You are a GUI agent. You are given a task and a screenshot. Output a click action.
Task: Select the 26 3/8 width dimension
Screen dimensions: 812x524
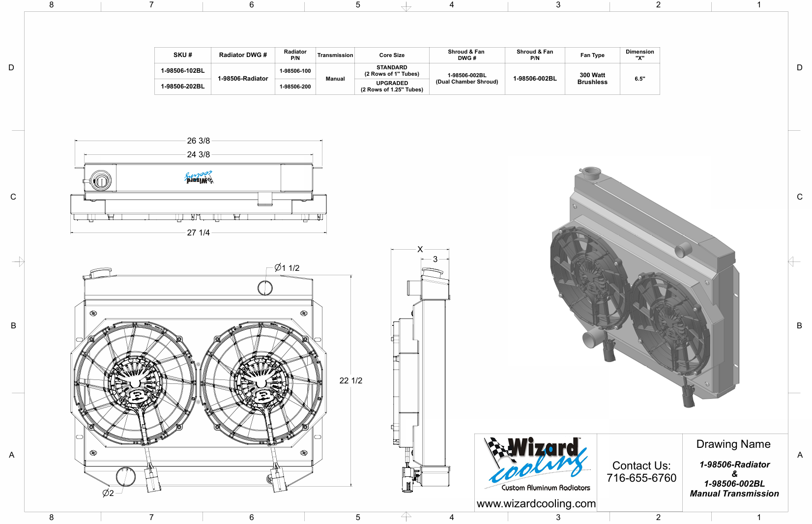198,141
